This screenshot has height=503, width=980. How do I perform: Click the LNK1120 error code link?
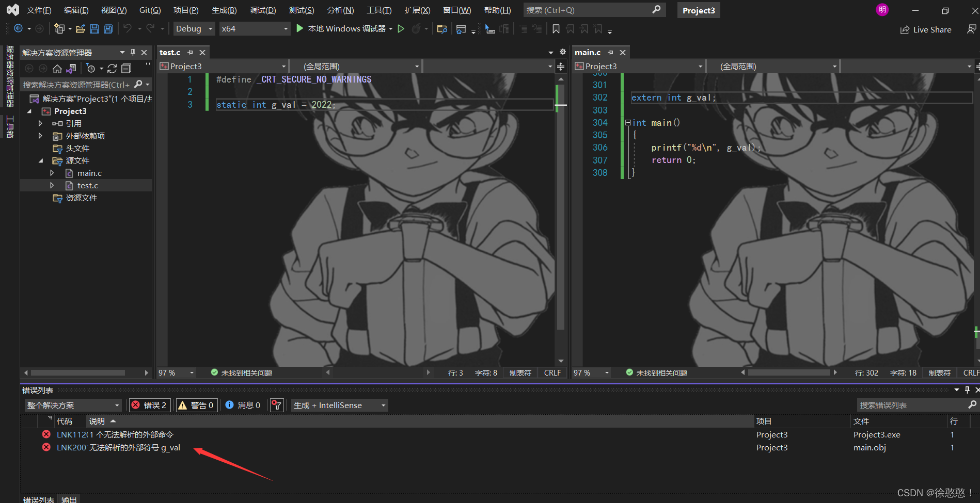(x=72, y=435)
